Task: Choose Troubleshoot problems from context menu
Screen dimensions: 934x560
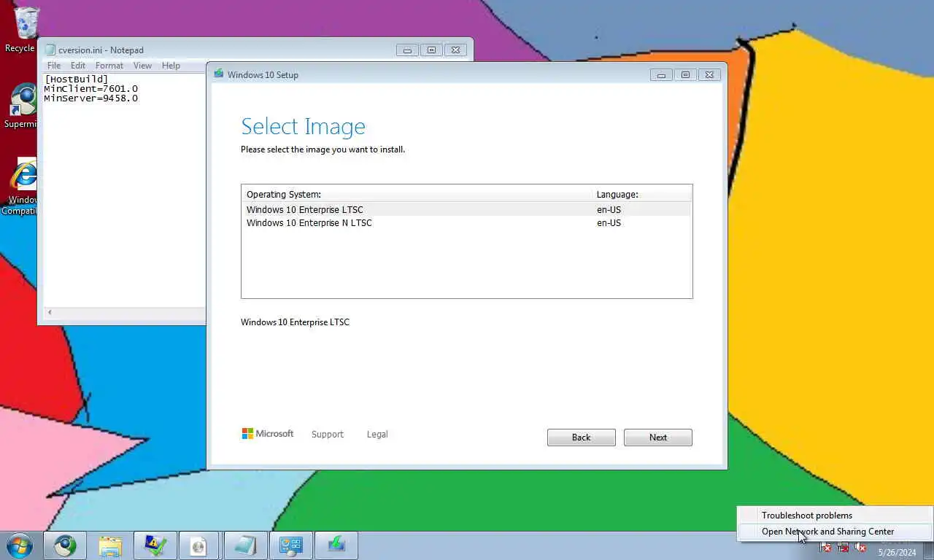Action: tap(834, 516)
